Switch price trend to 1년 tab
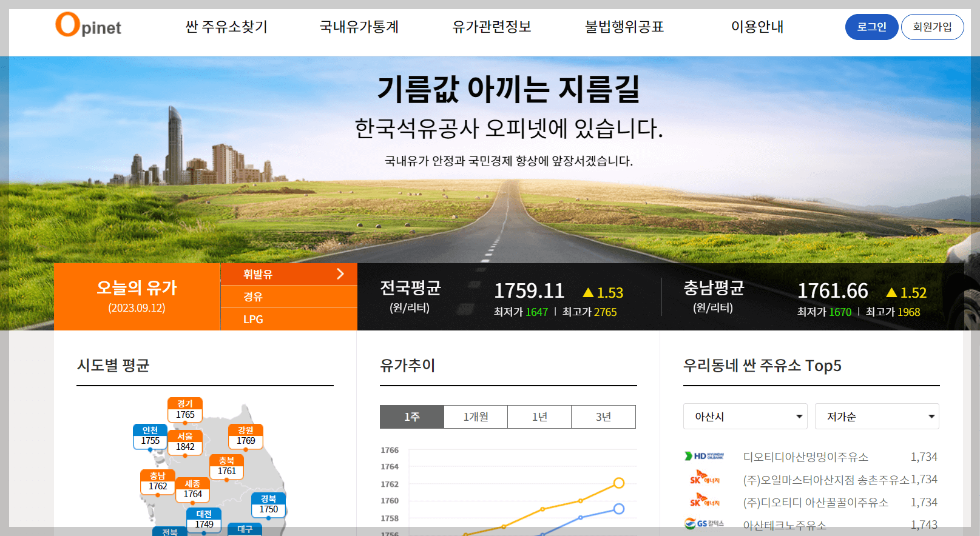This screenshot has height=536, width=980. (x=539, y=417)
